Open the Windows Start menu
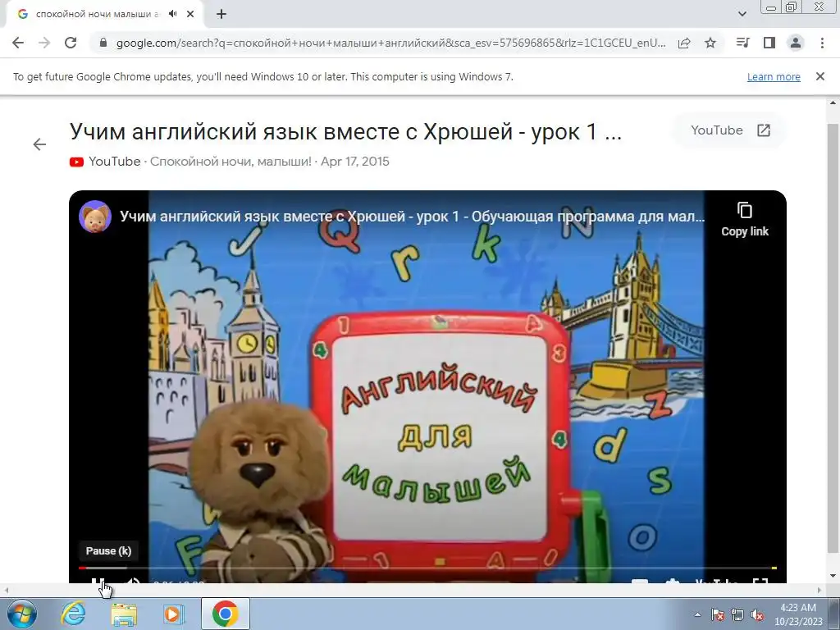 click(x=22, y=614)
